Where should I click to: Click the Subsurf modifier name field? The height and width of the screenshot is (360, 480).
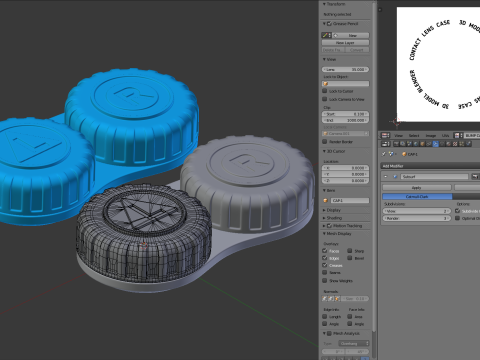pos(434,177)
